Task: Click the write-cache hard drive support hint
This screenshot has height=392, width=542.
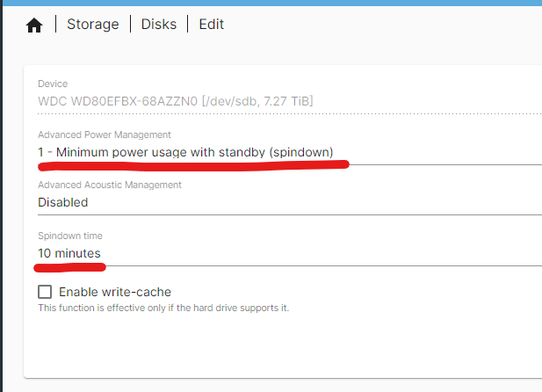Action: tap(163, 309)
